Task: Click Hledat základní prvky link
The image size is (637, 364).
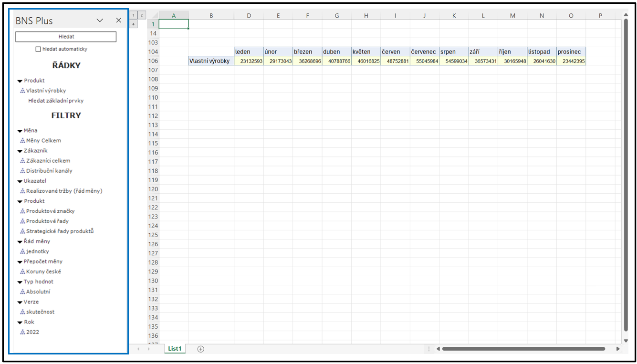Action: click(x=56, y=101)
